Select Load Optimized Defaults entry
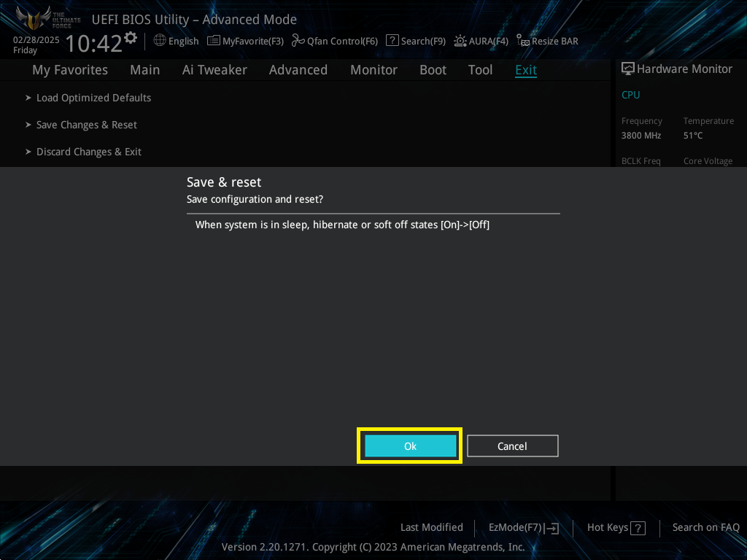747x560 pixels. [94, 98]
